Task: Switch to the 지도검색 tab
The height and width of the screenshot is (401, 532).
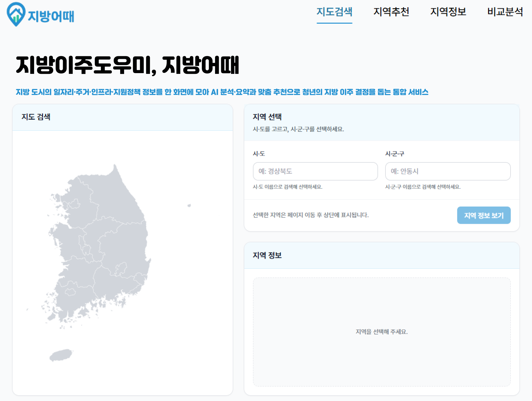Action: click(334, 12)
